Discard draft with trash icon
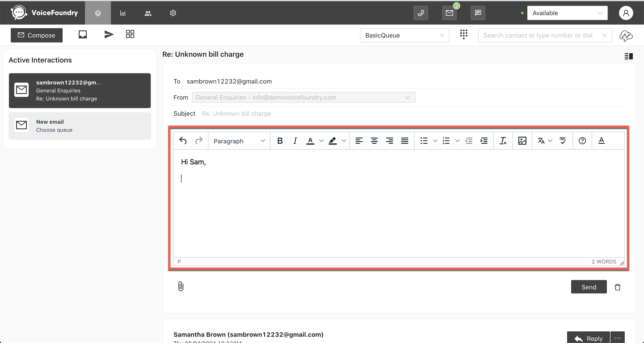This screenshot has height=343, width=644. click(617, 287)
